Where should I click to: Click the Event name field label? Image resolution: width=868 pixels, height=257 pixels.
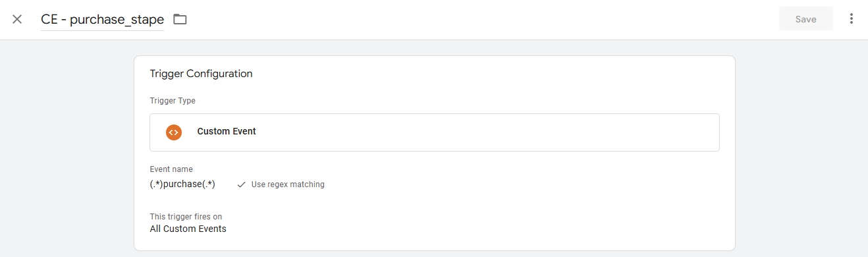[x=171, y=169]
